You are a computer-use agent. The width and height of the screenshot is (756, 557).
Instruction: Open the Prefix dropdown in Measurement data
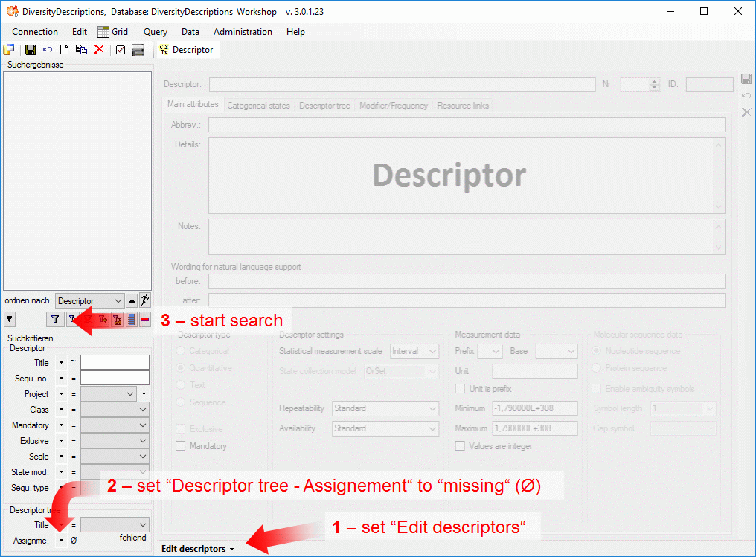(490, 351)
